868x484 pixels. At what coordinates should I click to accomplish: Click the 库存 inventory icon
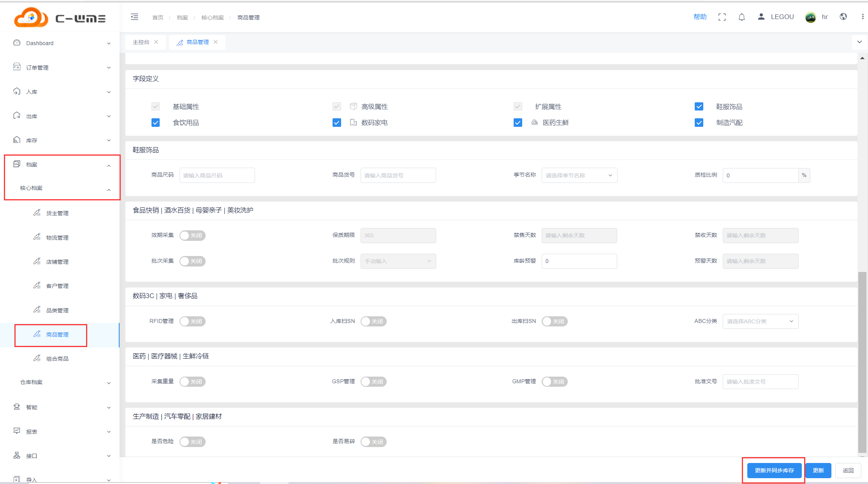click(x=17, y=140)
